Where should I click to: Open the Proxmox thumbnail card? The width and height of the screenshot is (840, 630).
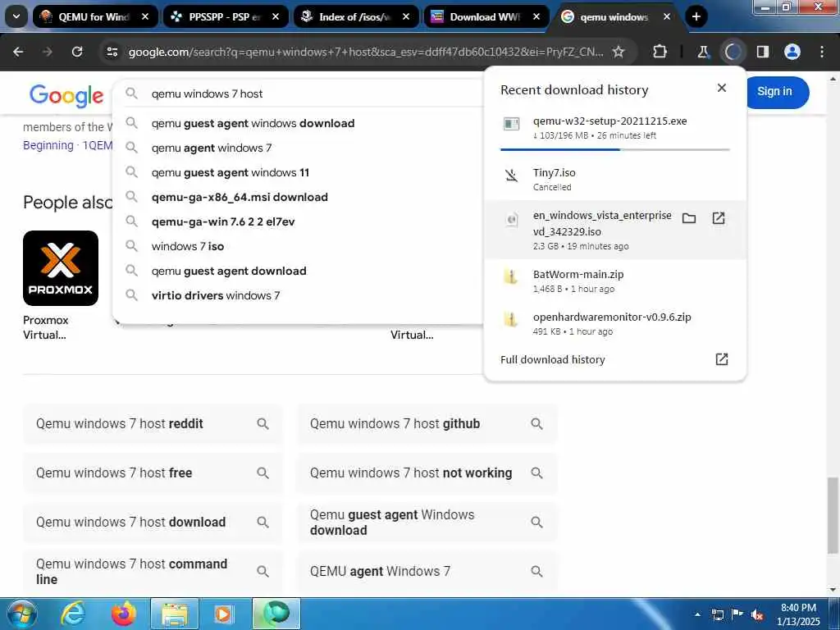61,268
